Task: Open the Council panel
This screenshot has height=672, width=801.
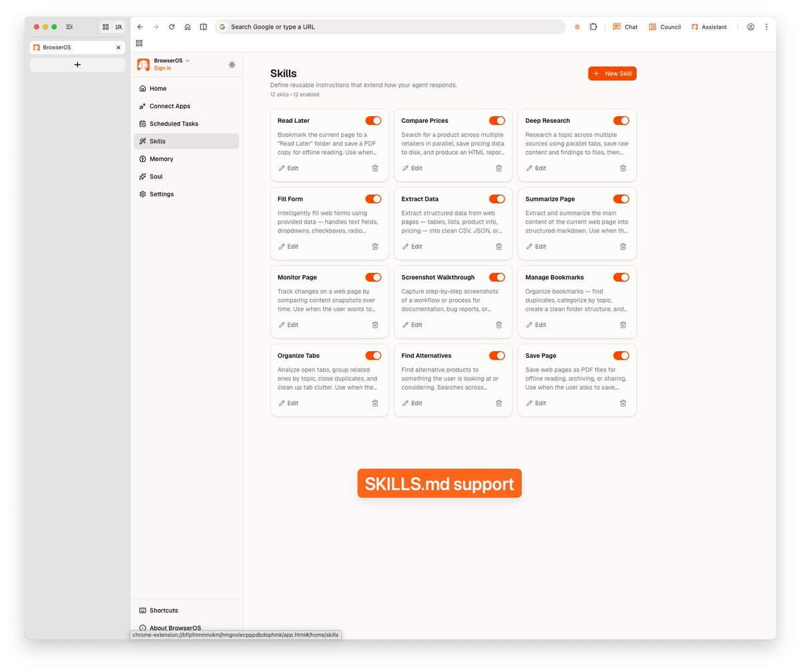Action: pos(663,27)
